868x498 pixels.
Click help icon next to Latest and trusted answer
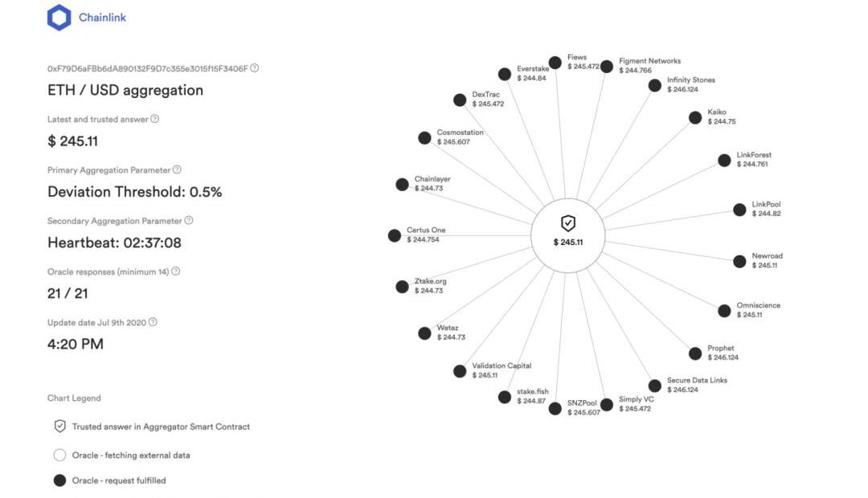click(155, 119)
